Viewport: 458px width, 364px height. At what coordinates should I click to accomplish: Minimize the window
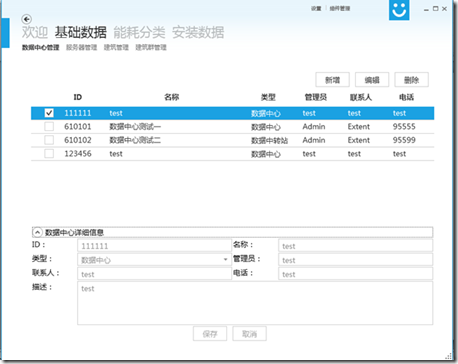click(426, 9)
